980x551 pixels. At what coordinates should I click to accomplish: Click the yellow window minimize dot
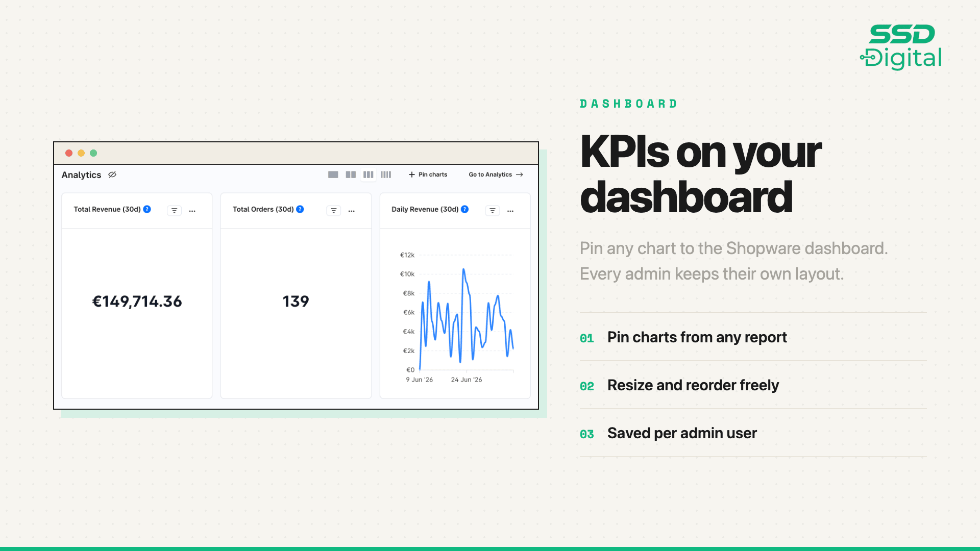pyautogui.click(x=81, y=153)
